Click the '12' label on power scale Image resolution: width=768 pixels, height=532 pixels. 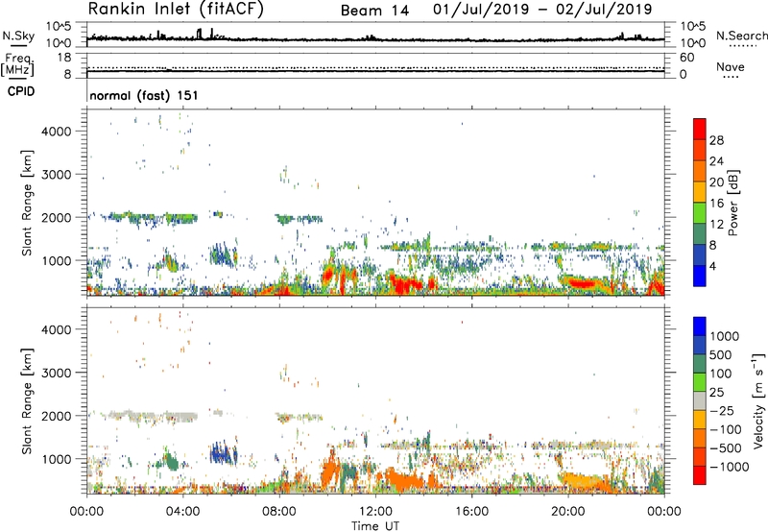(716, 225)
